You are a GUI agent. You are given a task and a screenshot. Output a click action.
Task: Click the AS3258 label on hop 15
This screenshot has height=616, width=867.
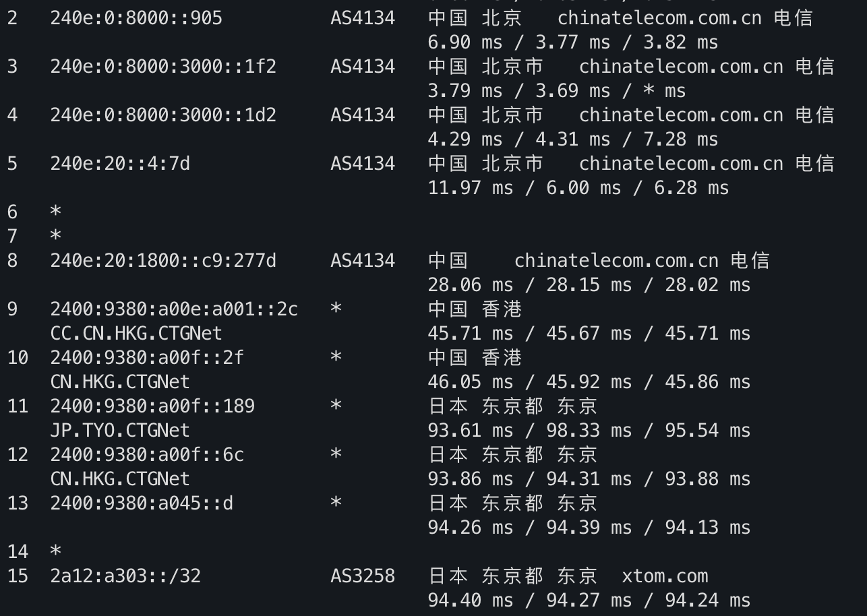[363, 576]
